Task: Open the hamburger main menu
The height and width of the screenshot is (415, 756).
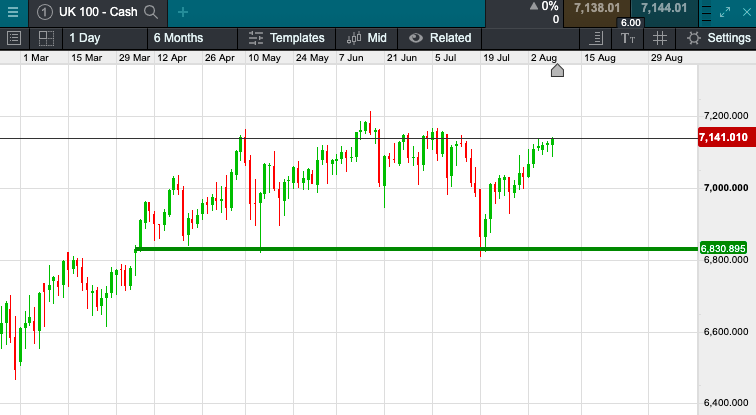Action: (x=13, y=12)
